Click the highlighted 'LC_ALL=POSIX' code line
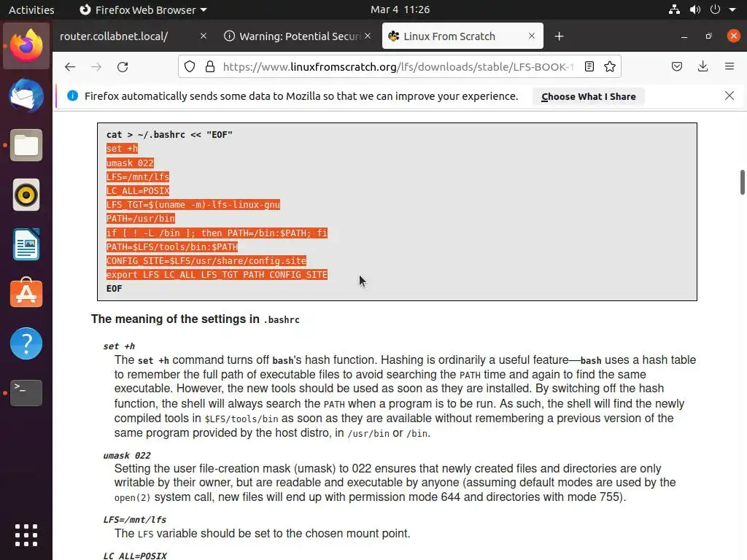The width and height of the screenshot is (747, 560). pos(138,190)
